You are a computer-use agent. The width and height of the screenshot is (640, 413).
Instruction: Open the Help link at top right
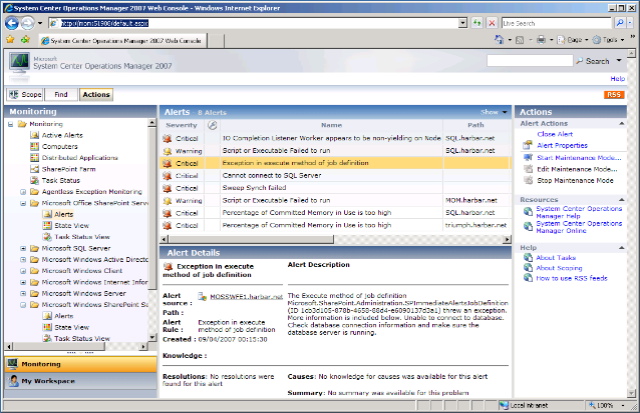[x=617, y=78]
